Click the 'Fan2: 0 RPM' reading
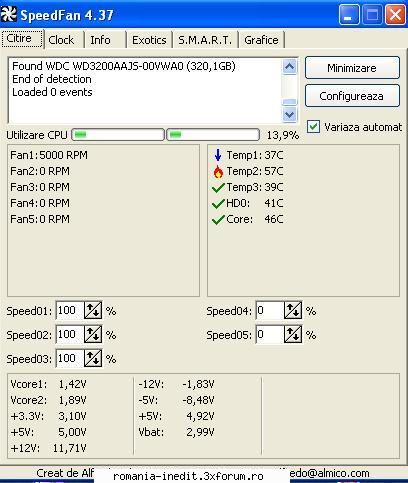Viewport: 408px width, 483px height. [40, 171]
